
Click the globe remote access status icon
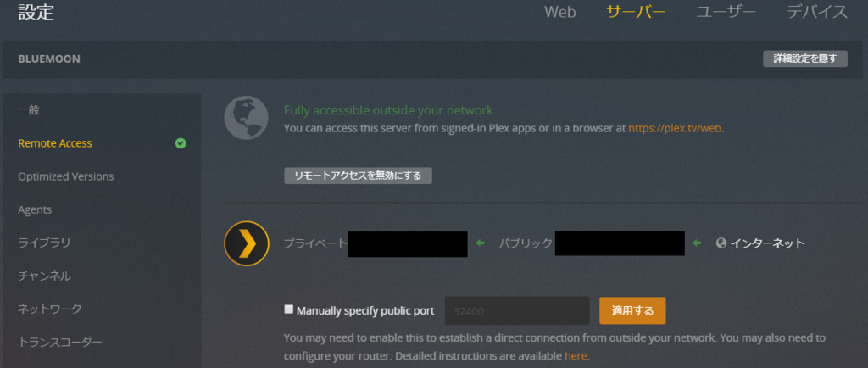(x=247, y=119)
